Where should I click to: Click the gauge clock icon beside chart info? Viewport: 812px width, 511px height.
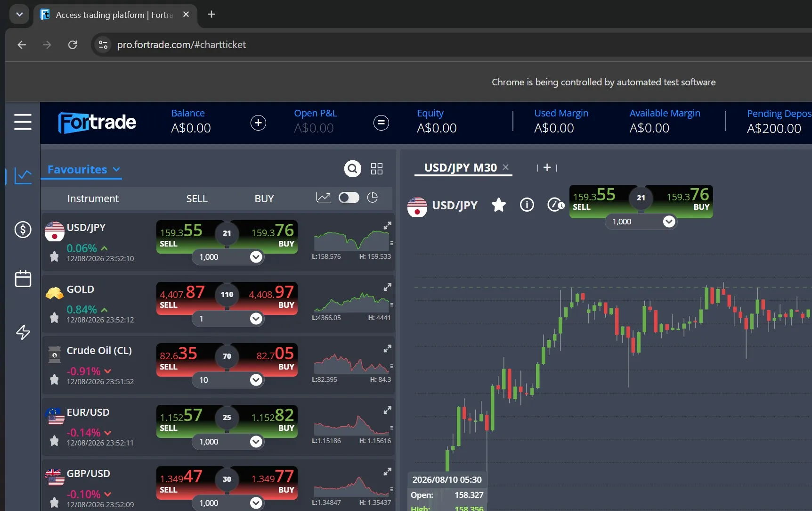[x=556, y=205]
